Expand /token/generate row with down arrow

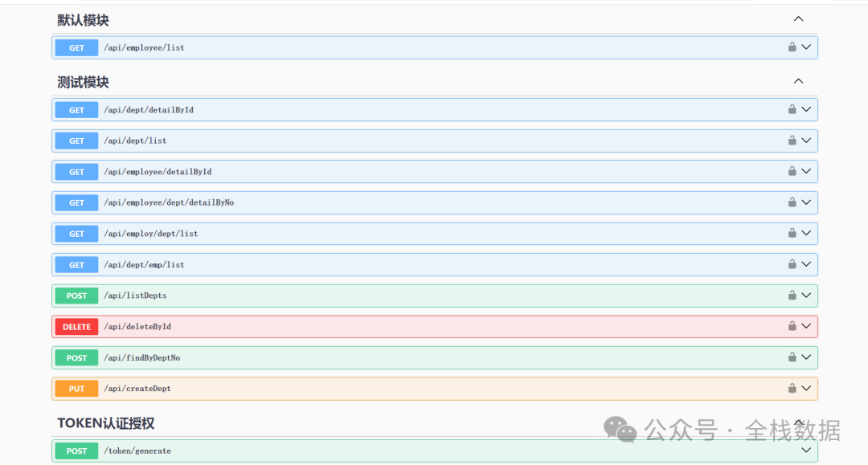(806, 451)
